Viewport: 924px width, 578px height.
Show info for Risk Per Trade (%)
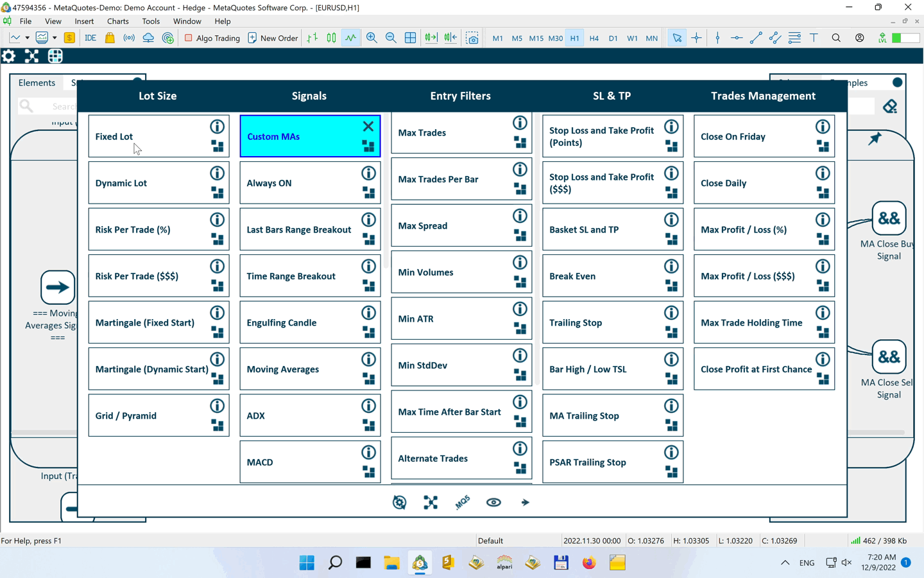tap(218, 220)
